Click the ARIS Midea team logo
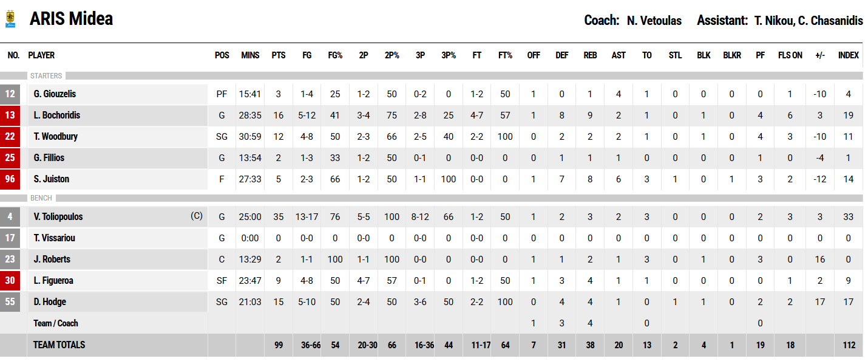This screenshot has height=361, width=868. tap(10, 19)
